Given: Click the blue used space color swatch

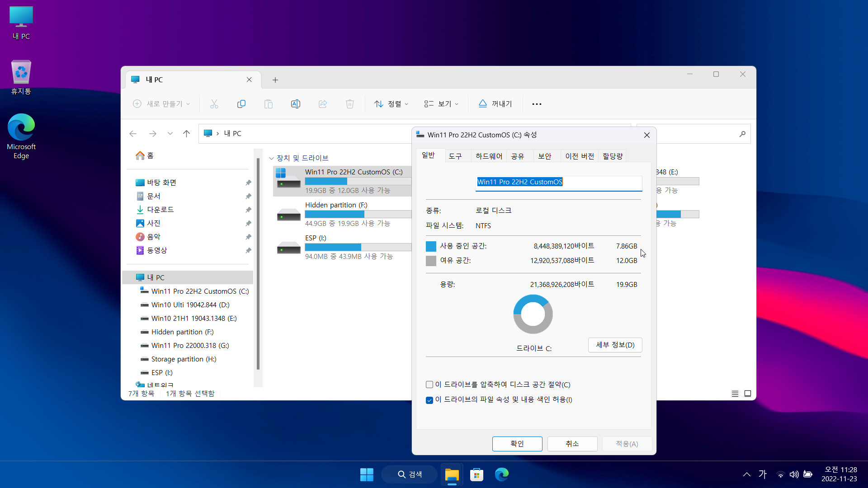Looking at the screenshot, I should point(431,246).
